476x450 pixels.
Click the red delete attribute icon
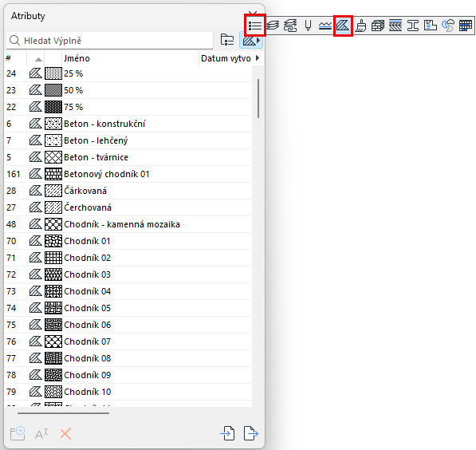[x=65, y=433]
